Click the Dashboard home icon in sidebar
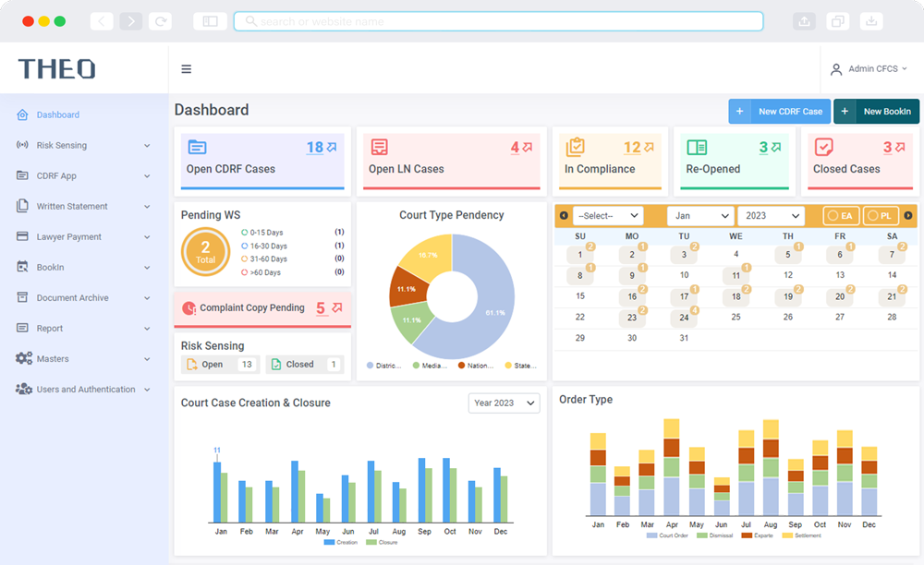This screenshot has width=924, height=565. coord(22,114)
